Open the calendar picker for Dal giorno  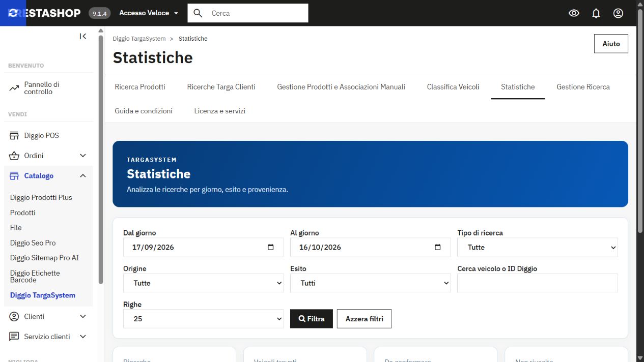pyautogui.click(x=271, y=248)
